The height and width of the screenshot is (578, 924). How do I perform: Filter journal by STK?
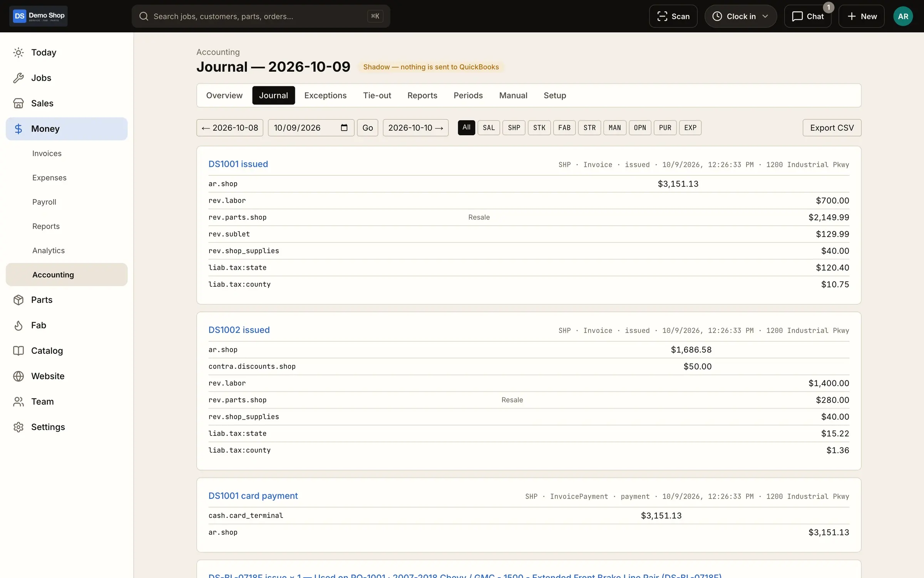click(539, 128)
